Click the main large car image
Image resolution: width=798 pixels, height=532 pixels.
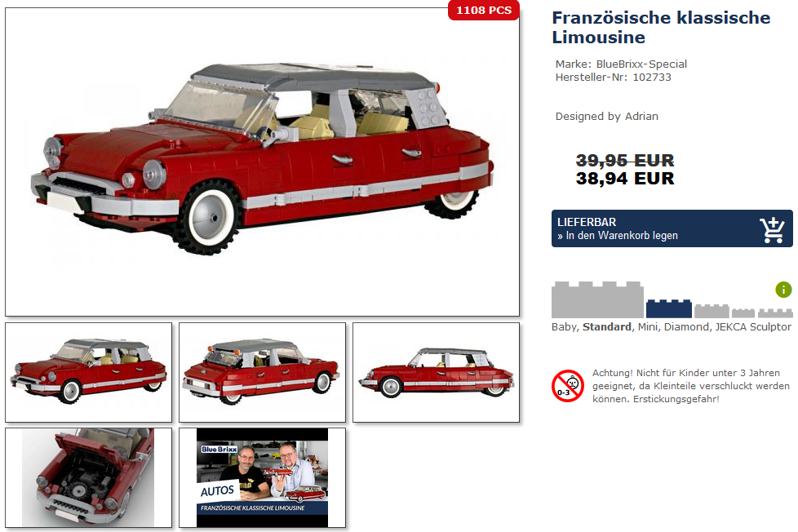click(x=262, y=162)
